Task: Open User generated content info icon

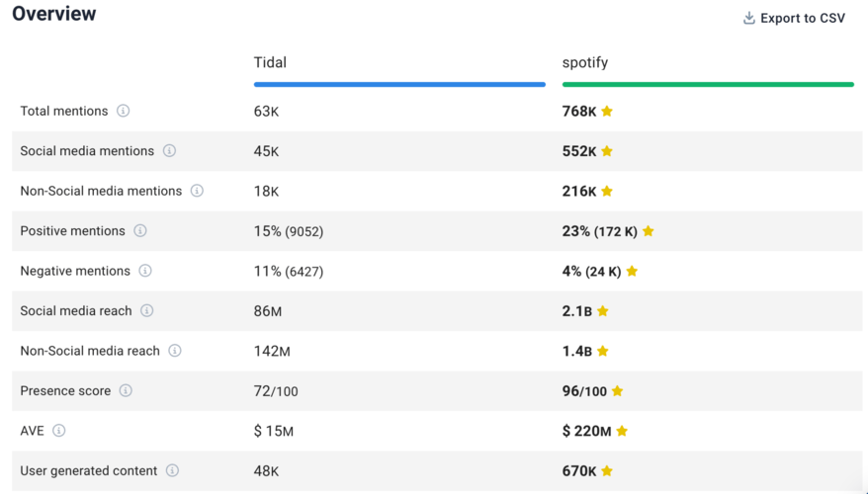Action: coord(173,471)
